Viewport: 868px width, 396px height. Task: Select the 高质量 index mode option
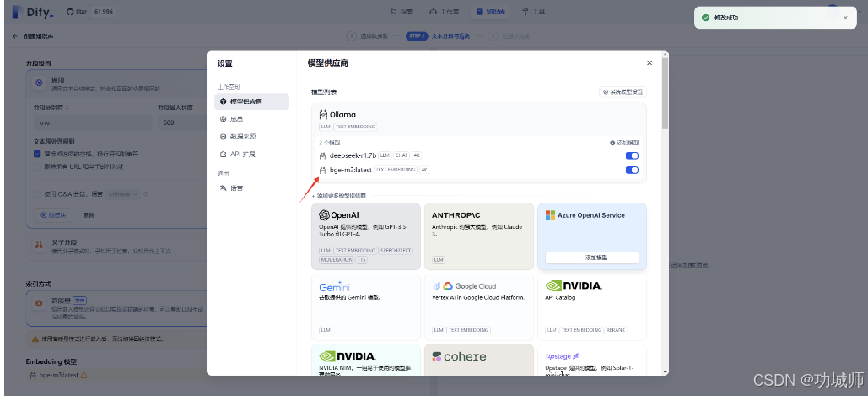116,310
